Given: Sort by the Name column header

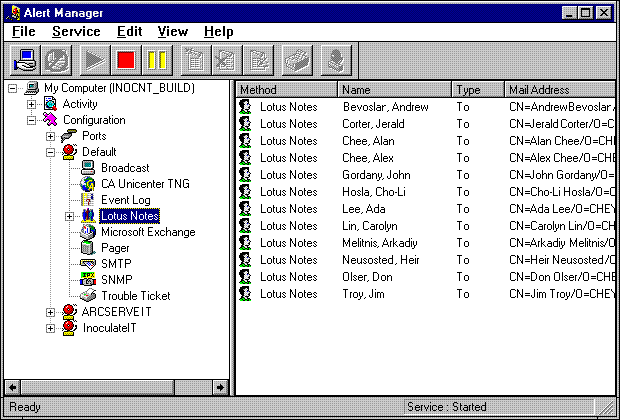Looking at the screenshot, I should coord(395,90).
